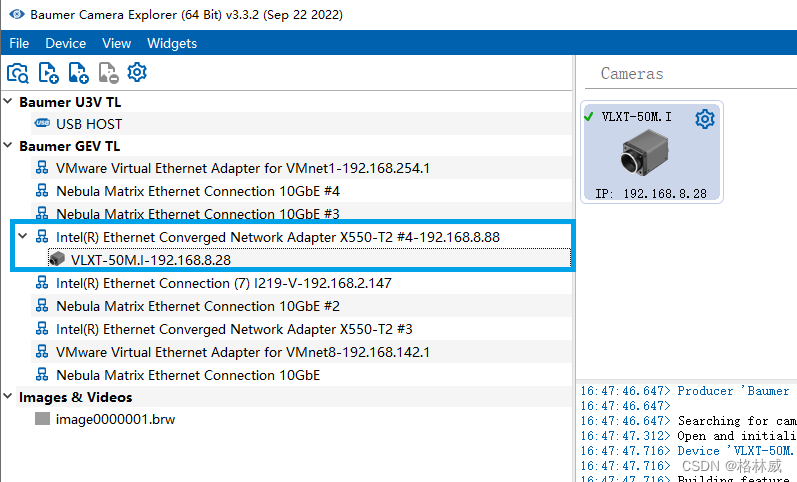This screenshot has height=482, width=797.
Task: Select Intel Ethernet Connection (7) I219-V-192.168.2.147
Action: click(224, 283)
